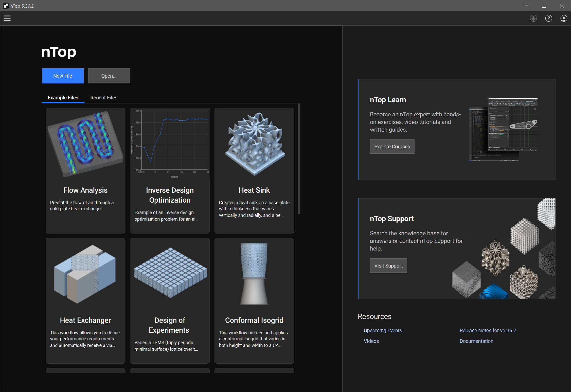Create a new file with New File
The height and width of the screenshot is (392, 571).
62,76
